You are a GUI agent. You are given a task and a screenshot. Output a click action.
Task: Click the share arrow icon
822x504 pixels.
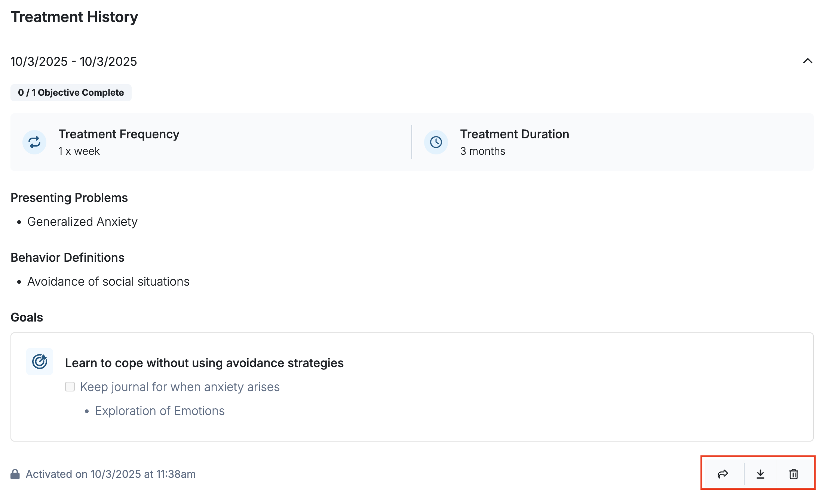click(x=723, y=474)
